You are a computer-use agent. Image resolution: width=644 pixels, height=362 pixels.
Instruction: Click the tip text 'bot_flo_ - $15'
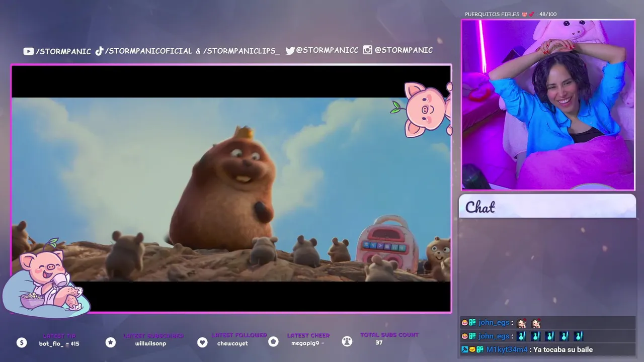tap(59, 344)
